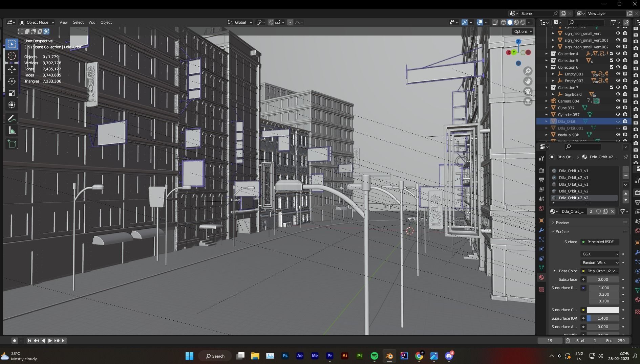Expand the Collection 4 tree row

pyautogui.click(x=547, y=53)
